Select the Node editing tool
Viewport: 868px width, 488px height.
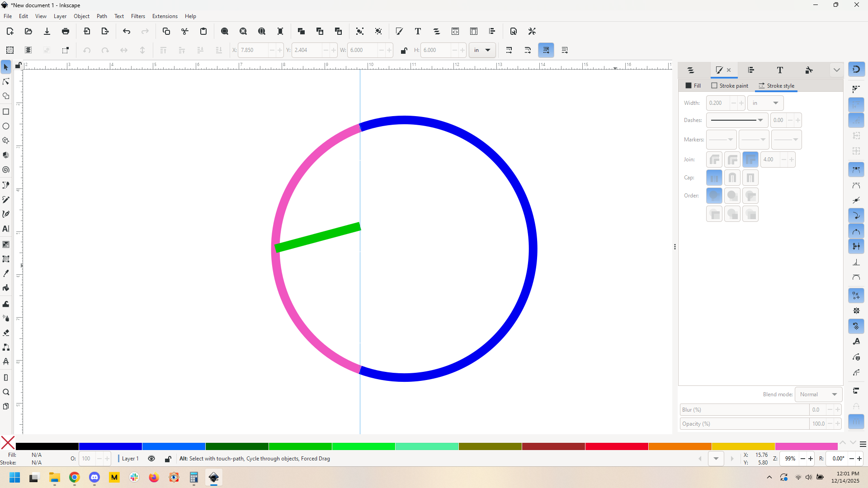[6, 82]
